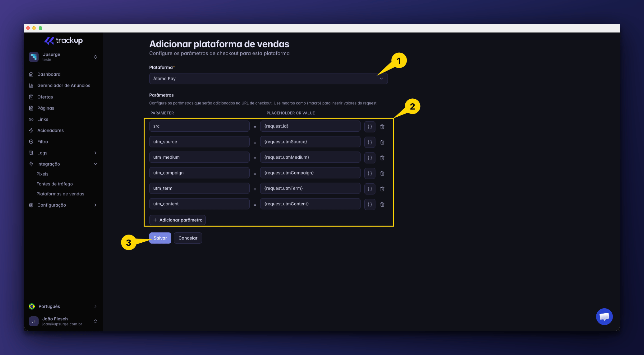The image size is (644, 355).
Task: Click the src parameter name field
Action: click(199, 126)
